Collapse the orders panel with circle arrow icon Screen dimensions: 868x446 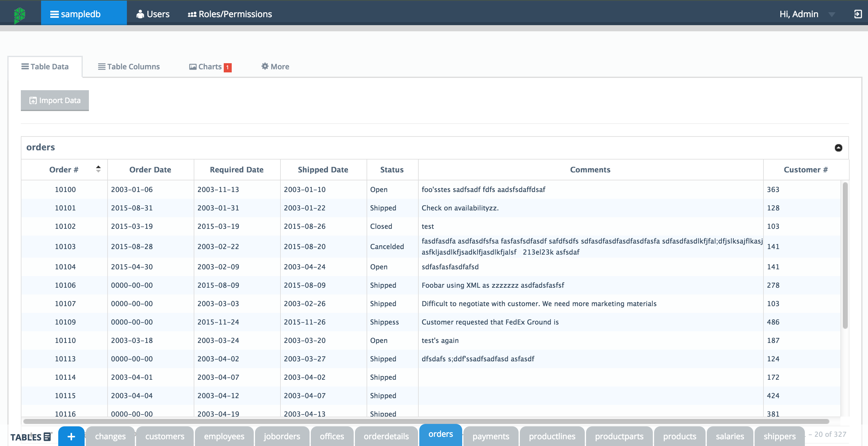click(838, 148)
